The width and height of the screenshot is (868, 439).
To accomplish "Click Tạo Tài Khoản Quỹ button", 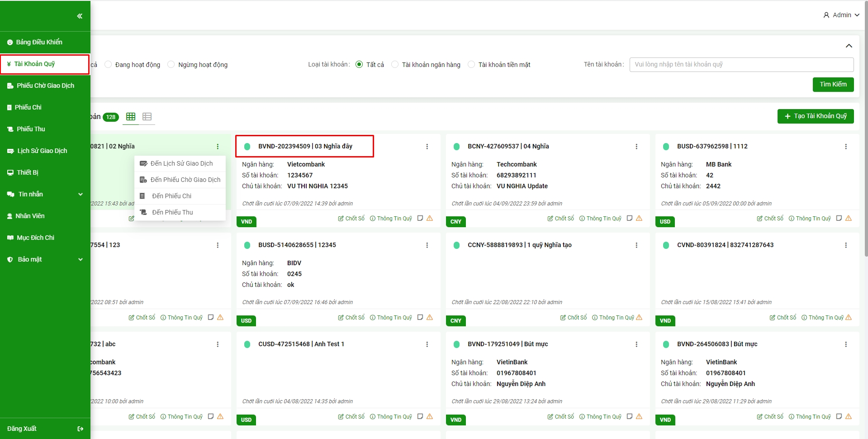I will [815, 116].
